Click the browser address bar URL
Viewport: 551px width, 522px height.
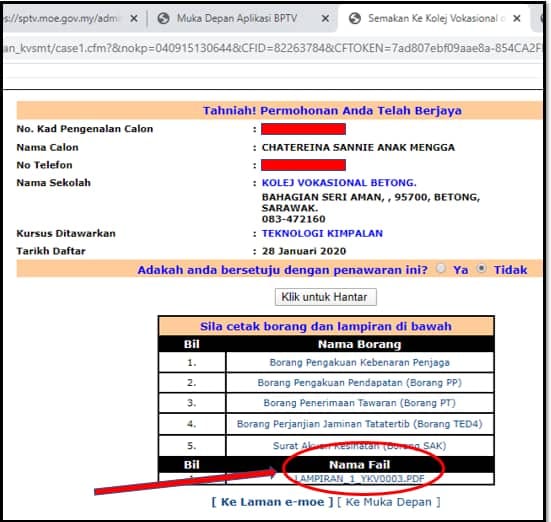click(273, 48)
